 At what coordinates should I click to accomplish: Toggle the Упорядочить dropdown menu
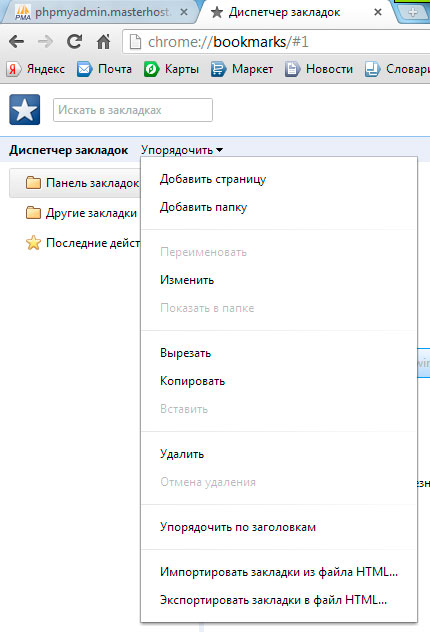(182, 150)
